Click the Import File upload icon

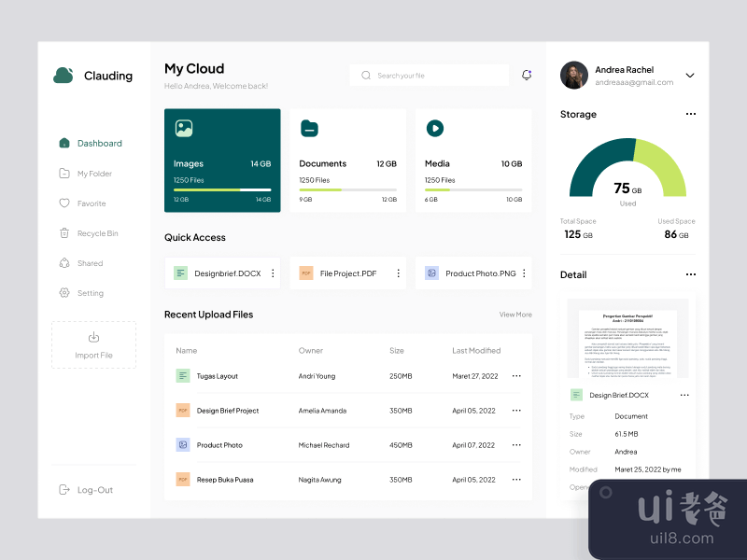(x=93, y=338)
